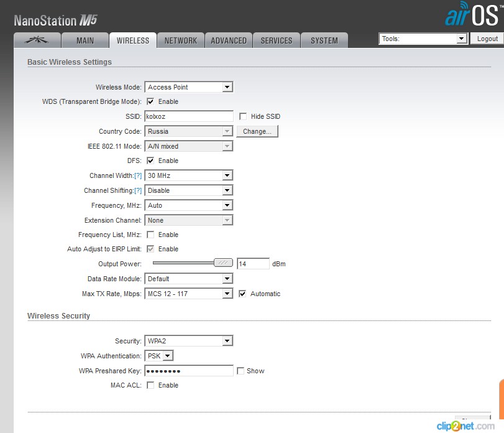
Task: Enable the Hide SSID checkbox
Action: (x=243, y=116)
